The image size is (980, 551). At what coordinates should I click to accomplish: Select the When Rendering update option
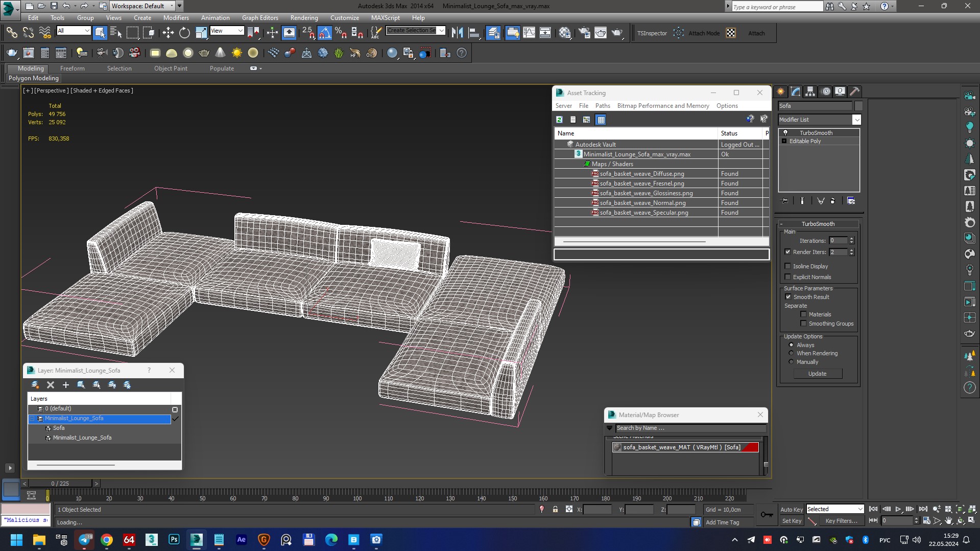pos(791,353)
